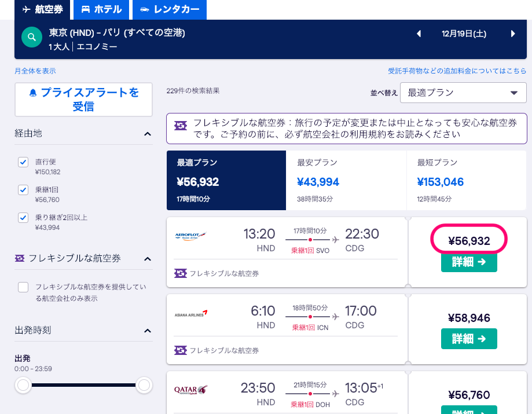Uncheck the 乗継1回 checkbox
Image resolution: width=532 pixels, height=414 pixels.
point(23,190)
